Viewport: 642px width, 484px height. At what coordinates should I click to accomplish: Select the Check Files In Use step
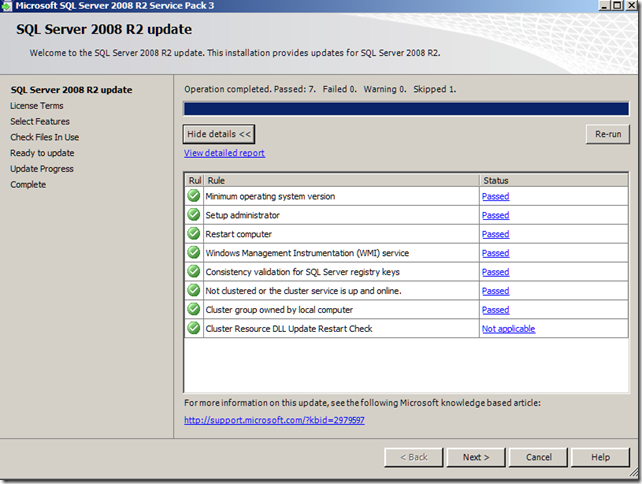[x=45, y=137]
